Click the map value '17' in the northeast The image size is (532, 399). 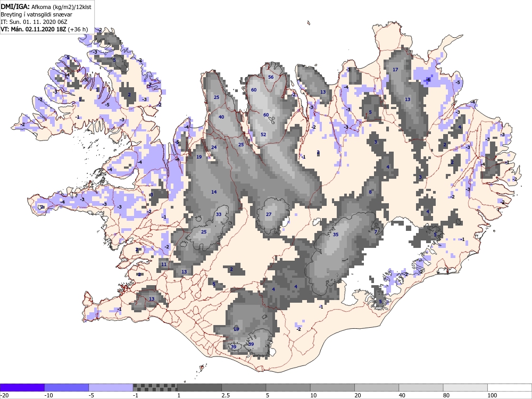395,70
